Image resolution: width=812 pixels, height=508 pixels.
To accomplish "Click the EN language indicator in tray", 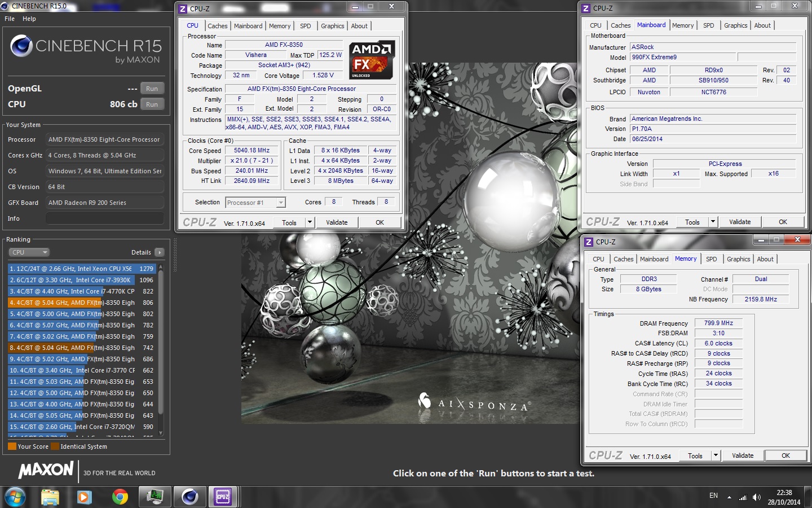I will (x=713, y=496).
